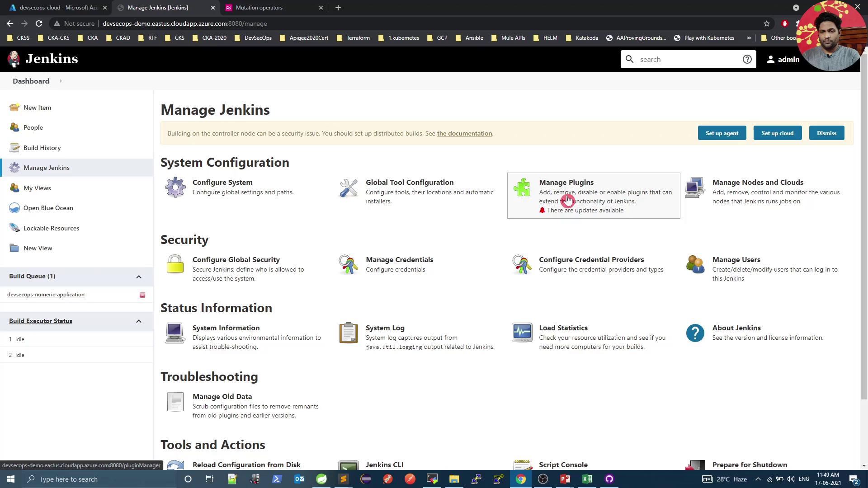This screenshot has height=488, width=868.
Task: Click search help question mark icon
Action: pyautogui.click(x=747, y=59)
